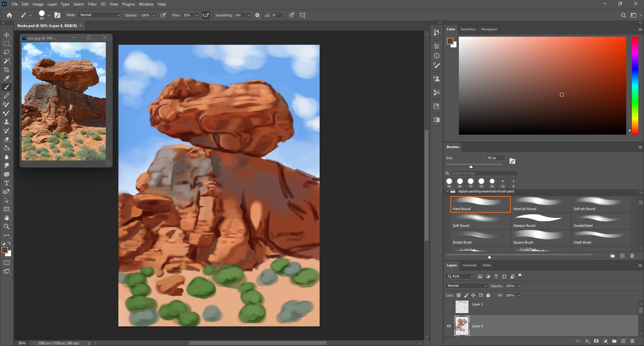Open the Info panel icon
The width and height of the screenshot is (644, 346).
(437, 56)
